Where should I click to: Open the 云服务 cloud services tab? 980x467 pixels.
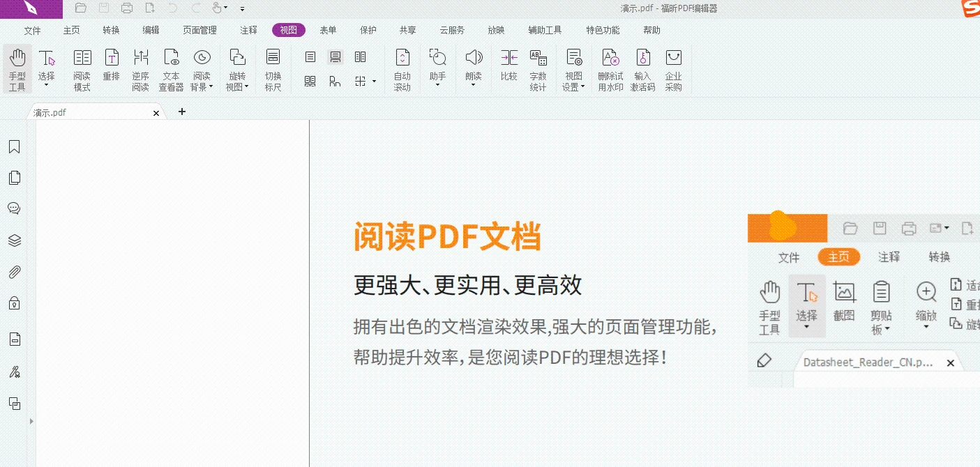click(452, 31)
